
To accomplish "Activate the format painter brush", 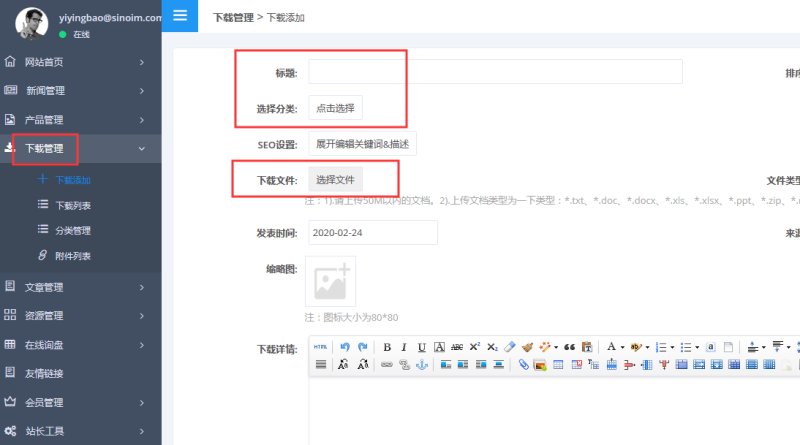I will coord(528,347).
